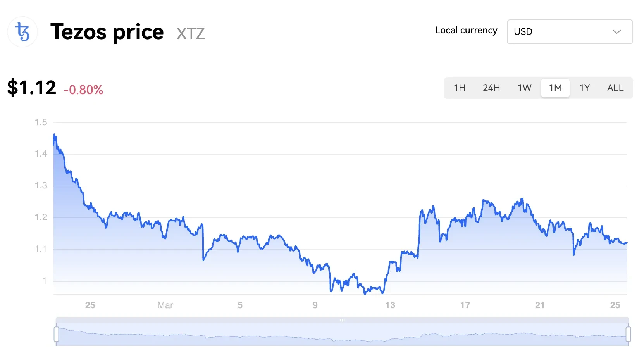Click the Tezos price heading
The width and height of the screenshot is (644, 352).
click(107, 32)
